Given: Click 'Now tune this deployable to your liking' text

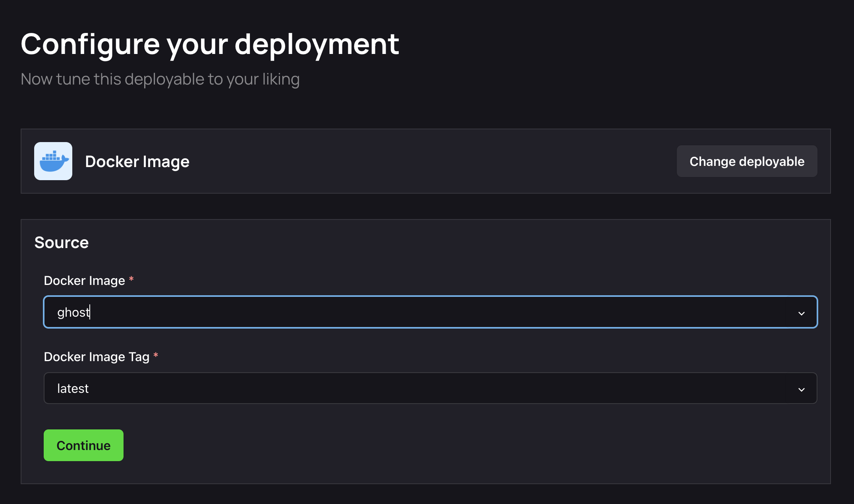Looking at the screenshot, I should (160, 79).
